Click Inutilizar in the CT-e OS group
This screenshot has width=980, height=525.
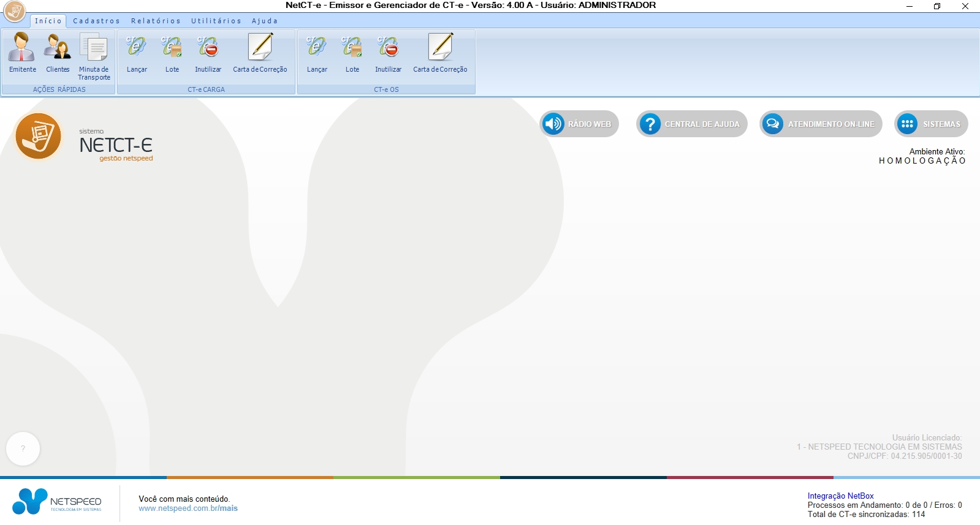[388, 53]
